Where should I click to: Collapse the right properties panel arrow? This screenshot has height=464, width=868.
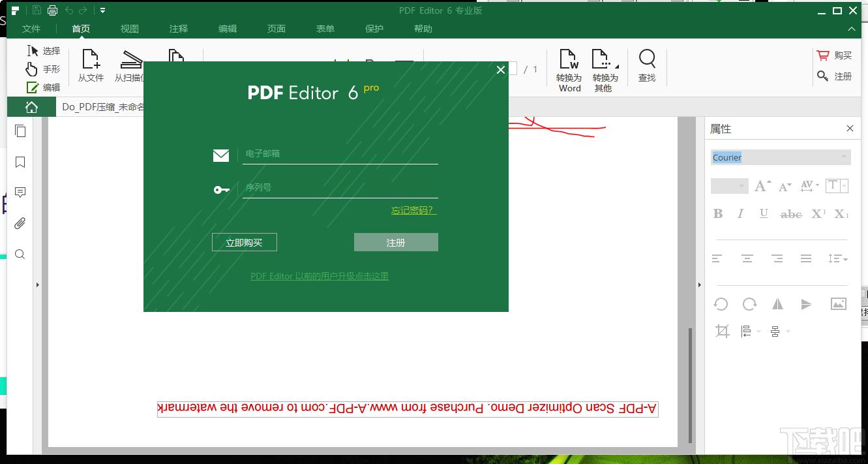tap(700, 285)
